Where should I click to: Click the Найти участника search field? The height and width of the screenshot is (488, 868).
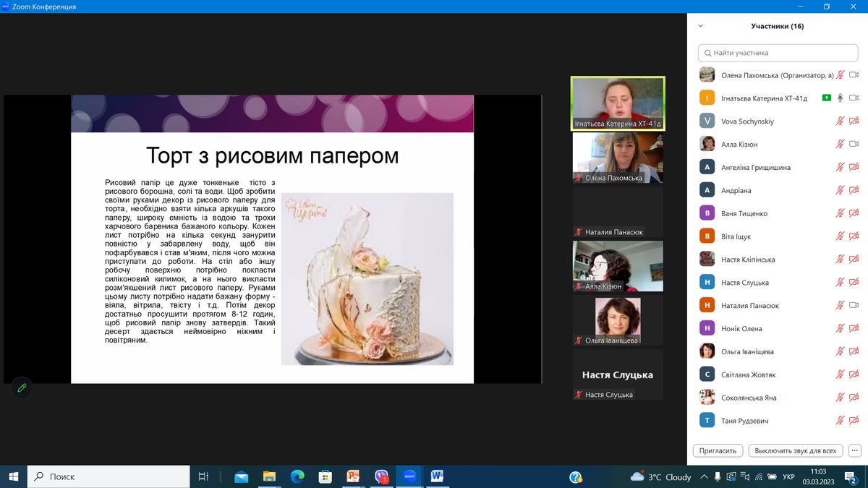point(778,53)
